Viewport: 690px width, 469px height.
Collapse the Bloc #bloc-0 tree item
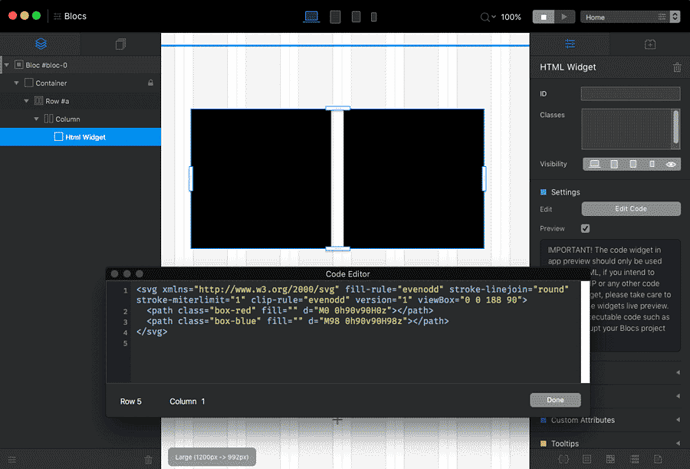click(7, 65)
